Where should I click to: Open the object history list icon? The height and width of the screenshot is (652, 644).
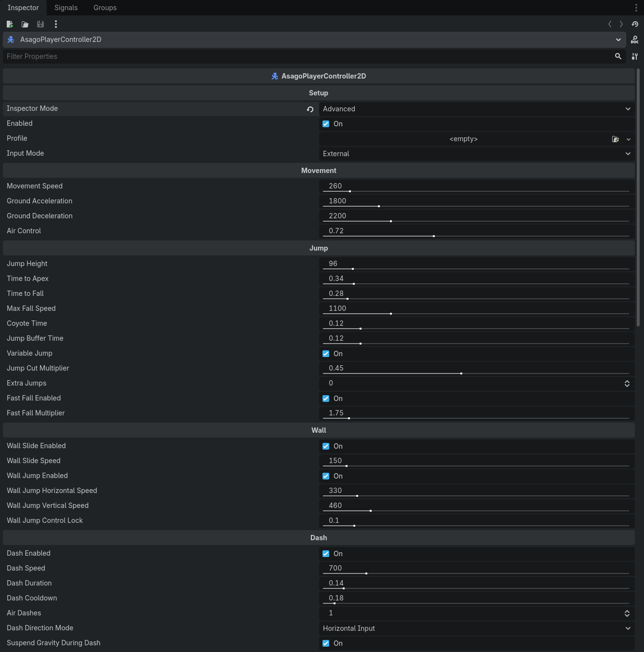635,24
